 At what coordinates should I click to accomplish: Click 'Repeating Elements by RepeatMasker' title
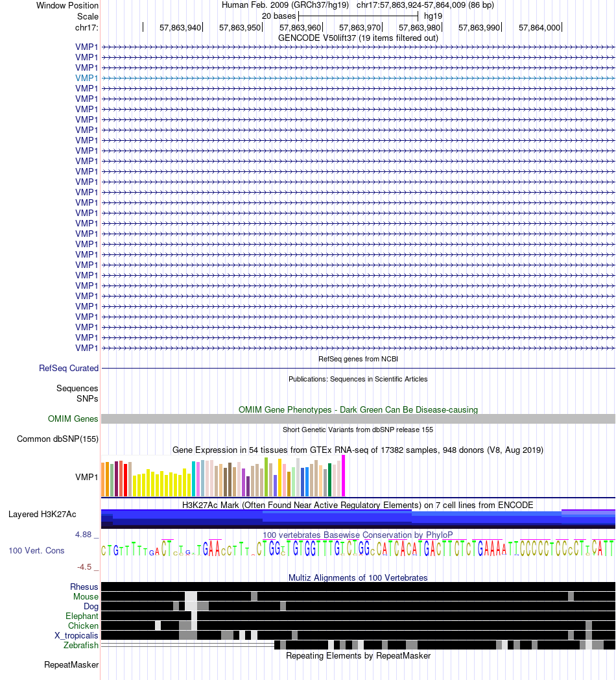(x=358, y=656)
